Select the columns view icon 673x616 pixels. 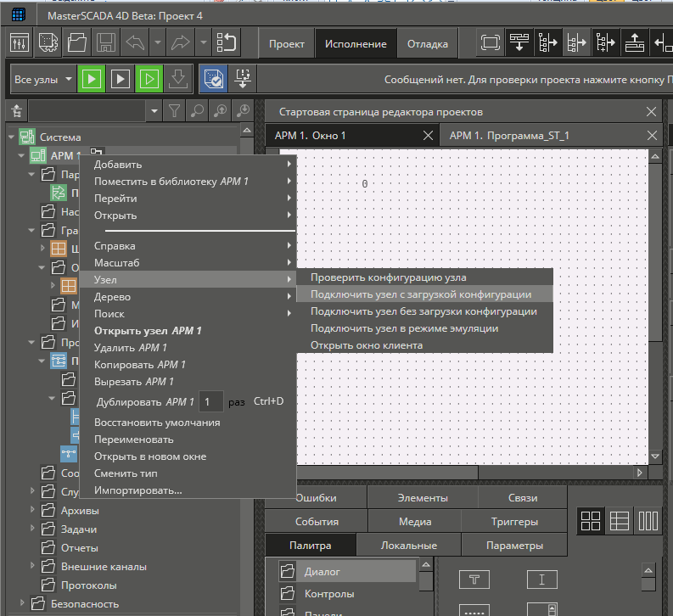tap(648, 521)
